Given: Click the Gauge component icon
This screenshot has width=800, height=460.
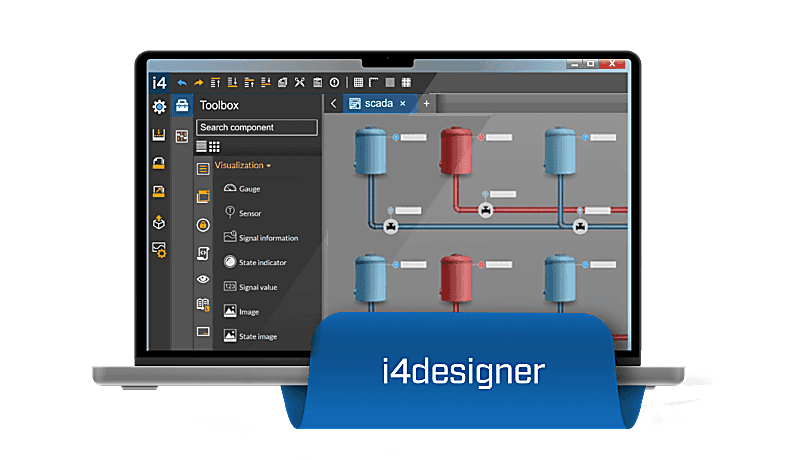Looking at the screenshot, I should [229, 188].
